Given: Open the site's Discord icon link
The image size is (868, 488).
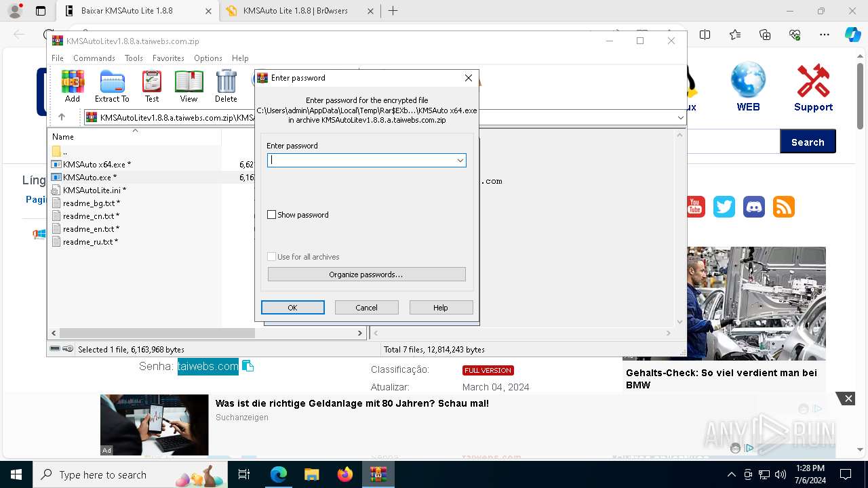Looking at the screenshot, I should coord(754,207).
